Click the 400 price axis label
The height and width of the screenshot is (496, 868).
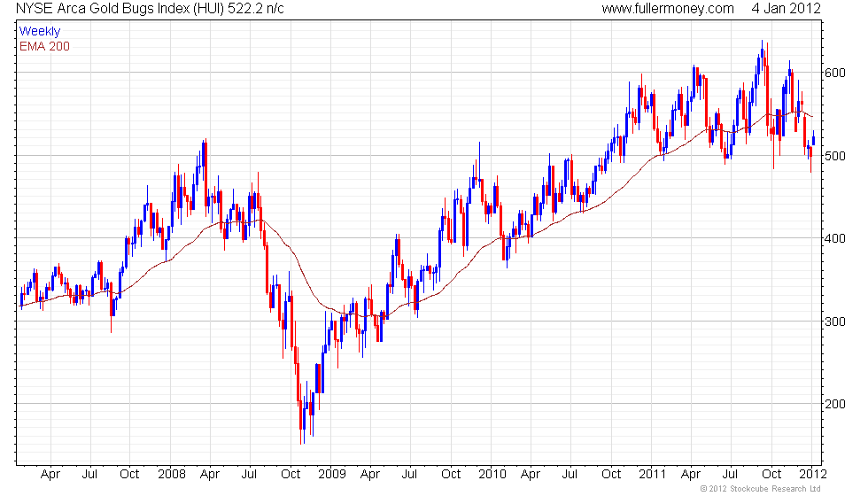point(835,238)
